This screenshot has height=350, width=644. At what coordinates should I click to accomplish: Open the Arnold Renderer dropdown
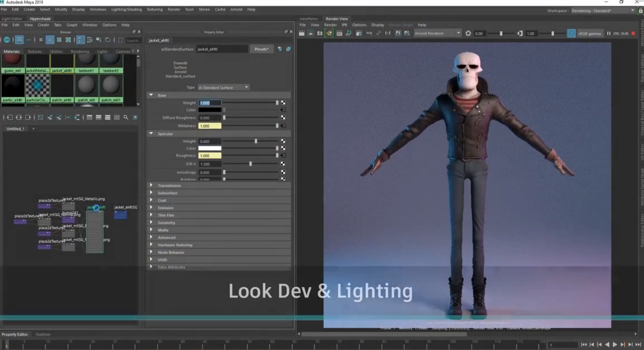(x=437, y=33)
